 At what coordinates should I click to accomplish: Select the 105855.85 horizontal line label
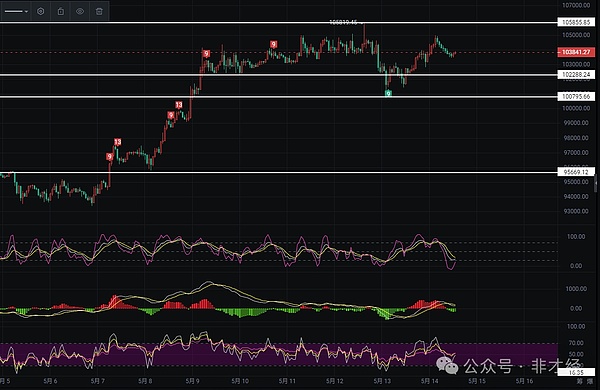tap(576, 22)
